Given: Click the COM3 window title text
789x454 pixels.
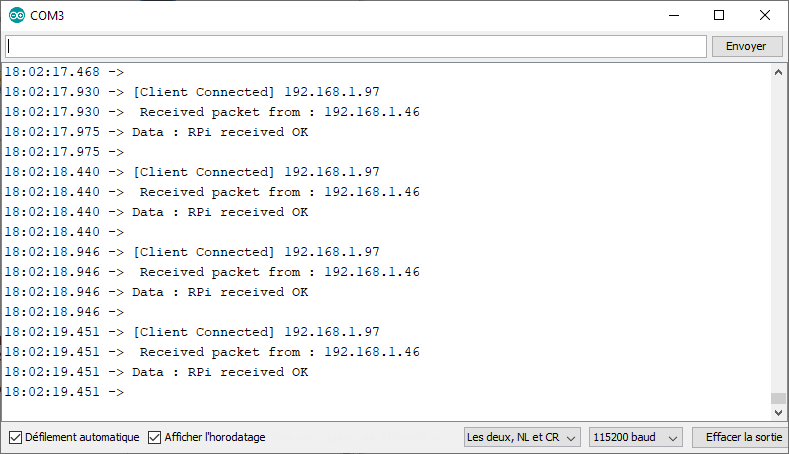Looking at the screenshot, I should 47,16.
